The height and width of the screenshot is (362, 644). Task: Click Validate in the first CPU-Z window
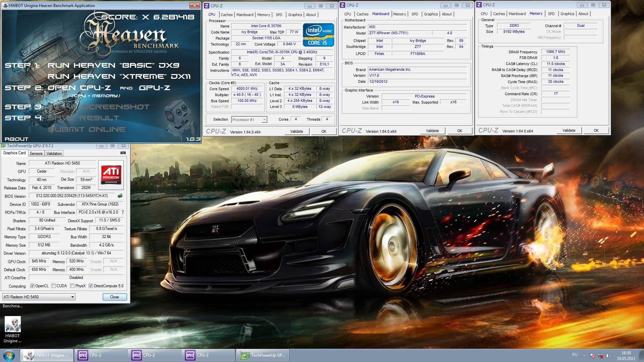click(x=297, y=131)
